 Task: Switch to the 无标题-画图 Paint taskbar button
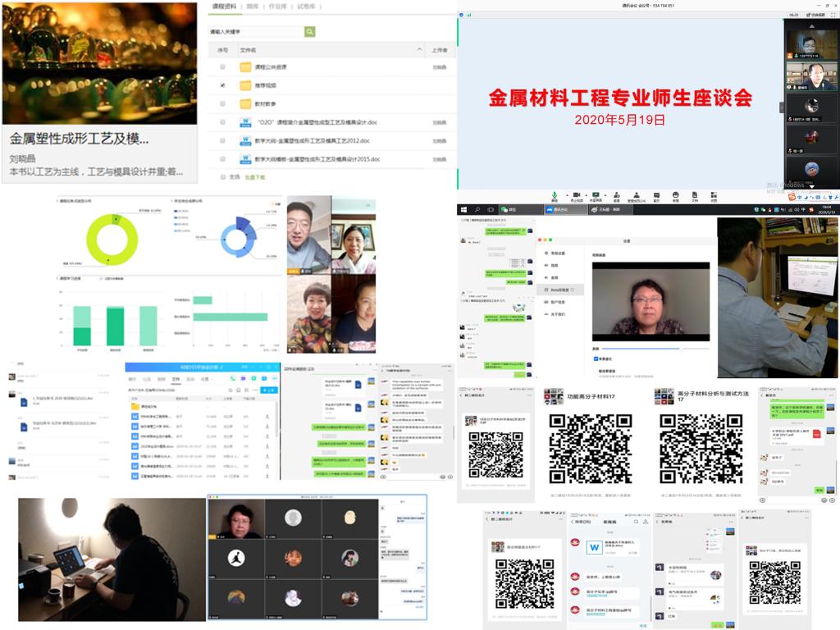click(609, 209)
